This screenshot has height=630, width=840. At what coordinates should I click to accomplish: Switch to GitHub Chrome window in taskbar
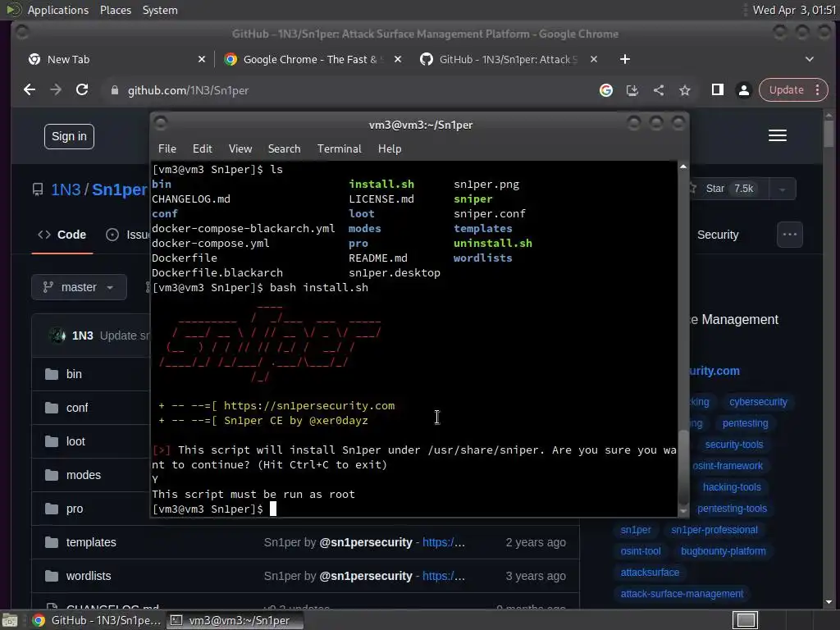[x=97, y=620]
